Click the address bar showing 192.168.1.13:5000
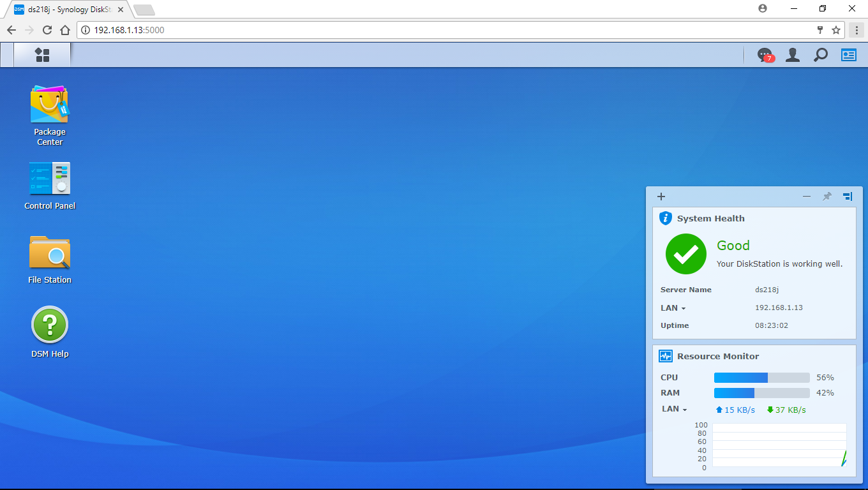Screen dimensions: 868x490 tap(447, 30)
